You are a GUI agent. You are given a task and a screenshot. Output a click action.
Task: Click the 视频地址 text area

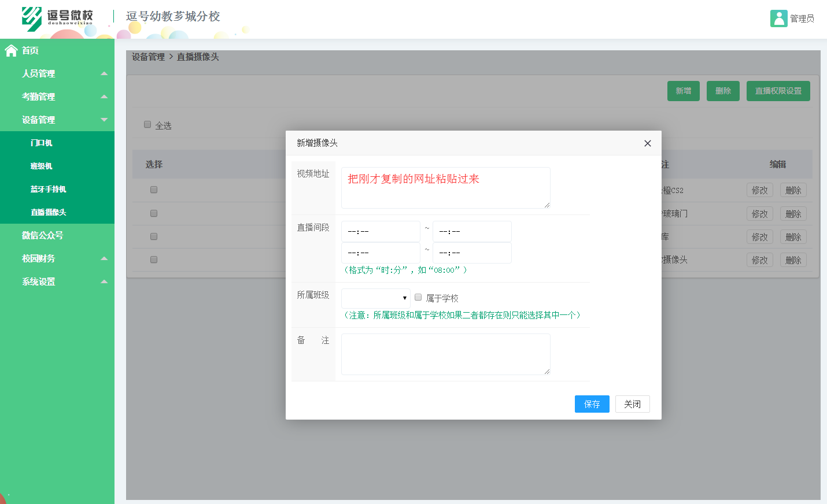(445, 188)
